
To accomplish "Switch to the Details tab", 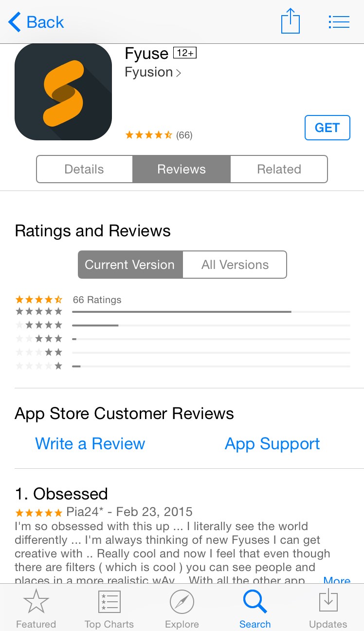I will pyautogui.click(x=85, y=169).
